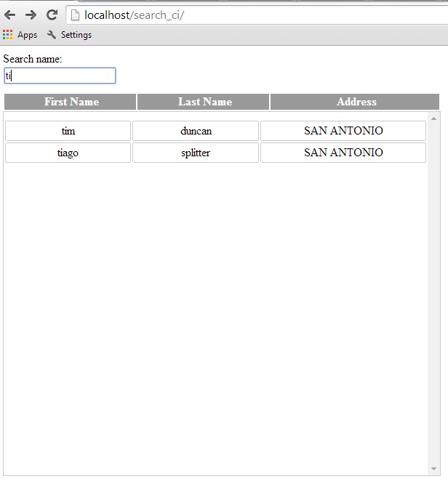Viewport: 448px width, 487px height.
Task: Click the results scrollbar down arrow
Action: [433, 469]
